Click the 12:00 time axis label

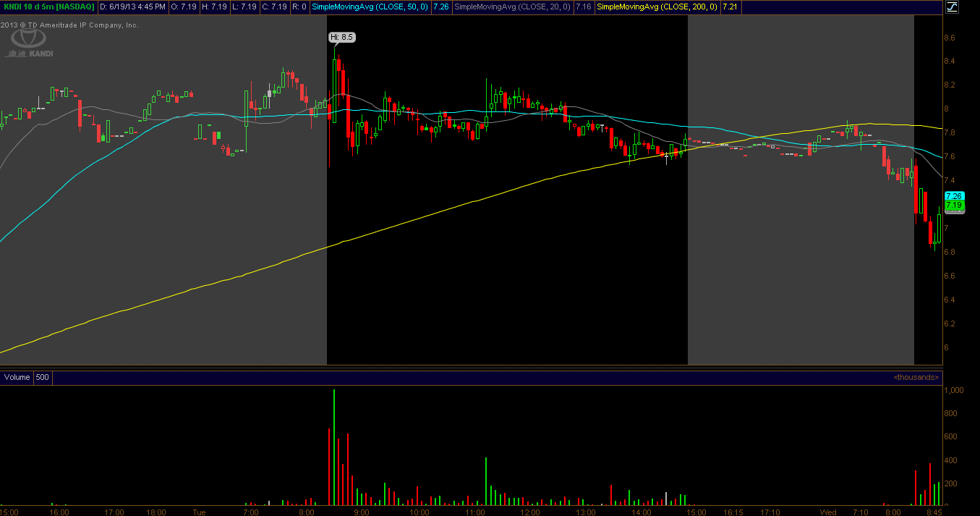point(530,512)
